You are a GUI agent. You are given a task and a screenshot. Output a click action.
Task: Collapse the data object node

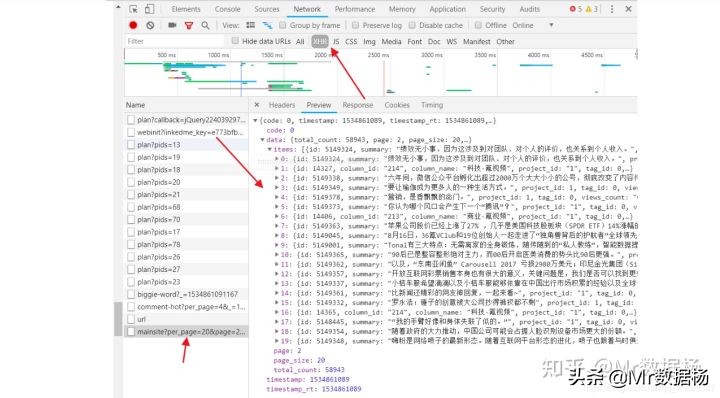(263, 140)
